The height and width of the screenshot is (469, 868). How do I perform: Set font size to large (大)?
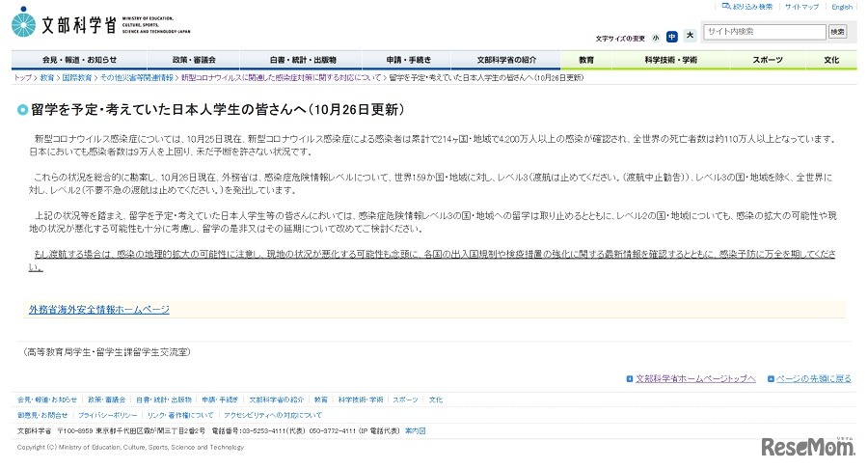pyautogui.click(x=690, y=36)
